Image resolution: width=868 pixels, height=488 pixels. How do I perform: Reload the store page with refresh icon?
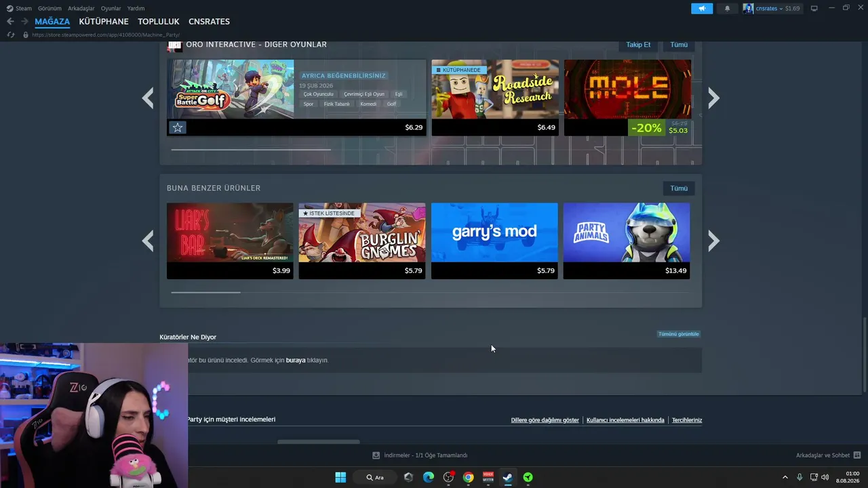[x=10, y=35]
